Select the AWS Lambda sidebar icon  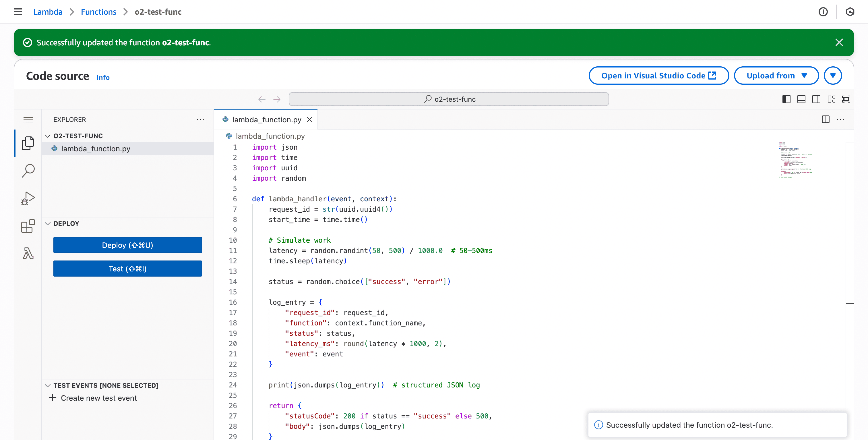point(28,254)
